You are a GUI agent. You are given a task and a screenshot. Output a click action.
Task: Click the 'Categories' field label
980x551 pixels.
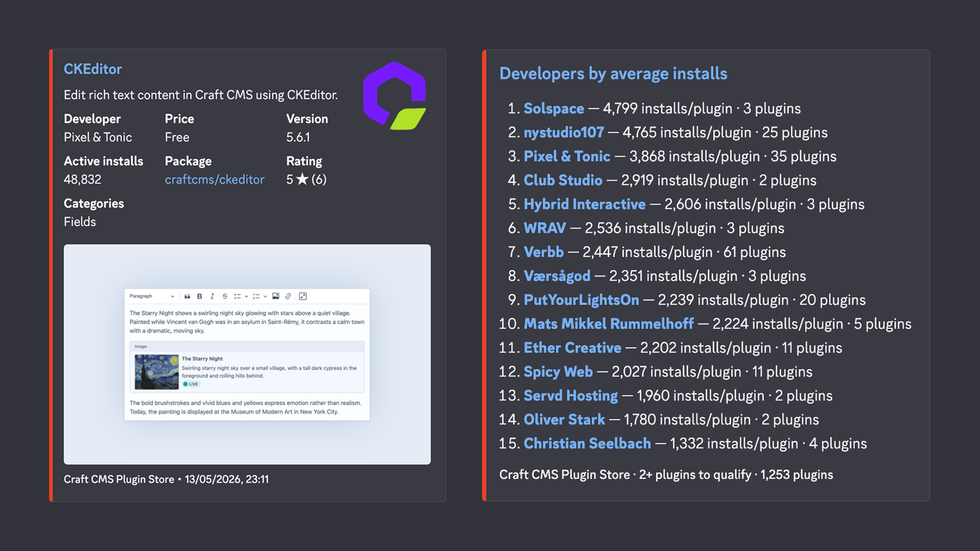(x=93, y=204)
